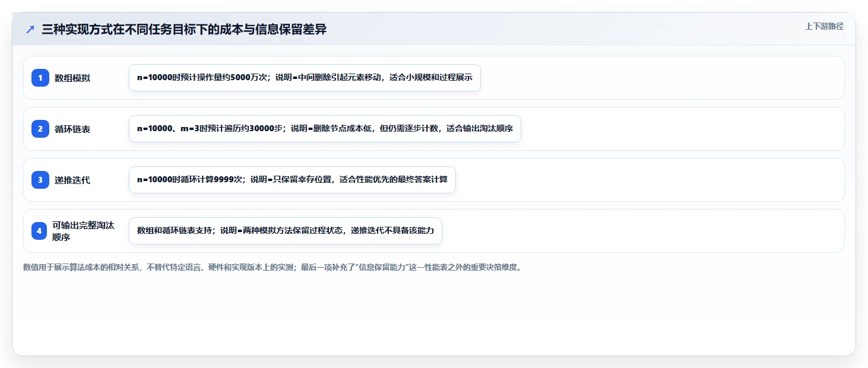Click the number 1 badge for 数组模拟
Image resolution: width=868 pixels, height=368 pixels.
pyautogui.click(x=40, y=78)
